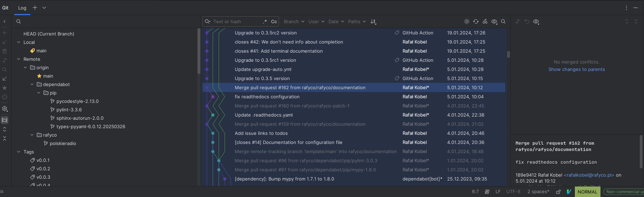The height and width of the screenshot is (197, 644).
Task: Open the Branch filter dropdown
Action: pos(294,21)
